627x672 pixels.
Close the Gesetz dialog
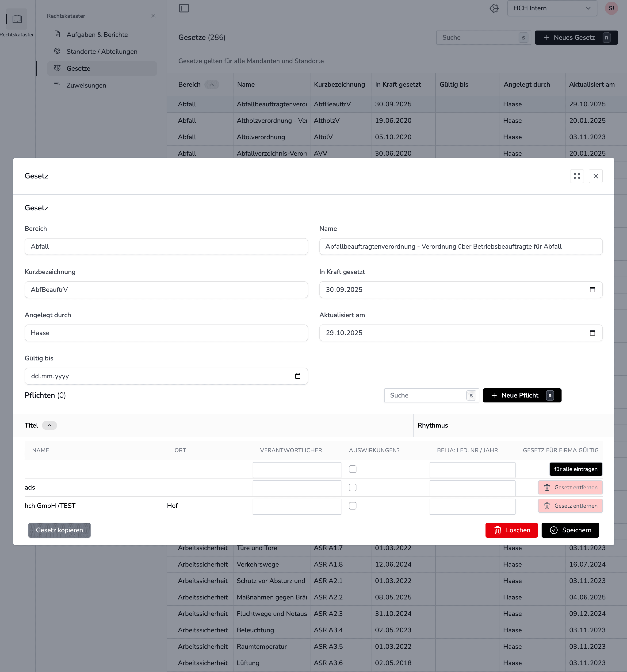pos(596,176)
